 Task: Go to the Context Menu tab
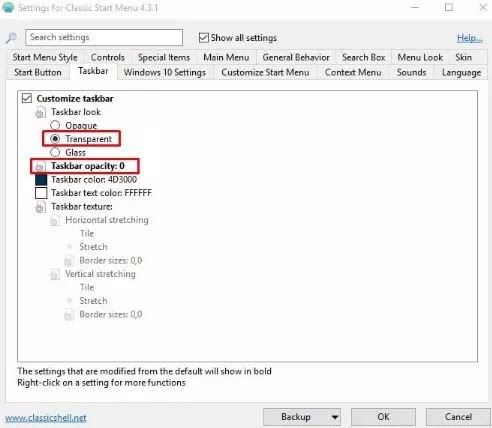[353, 72]
